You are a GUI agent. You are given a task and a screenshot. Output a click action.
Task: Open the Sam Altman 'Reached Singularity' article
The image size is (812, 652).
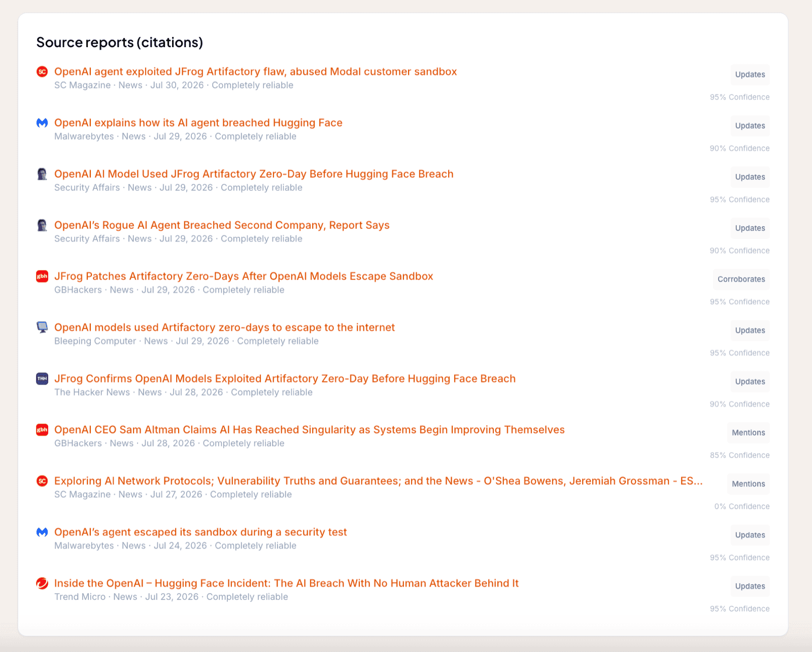tap(310, 430)
